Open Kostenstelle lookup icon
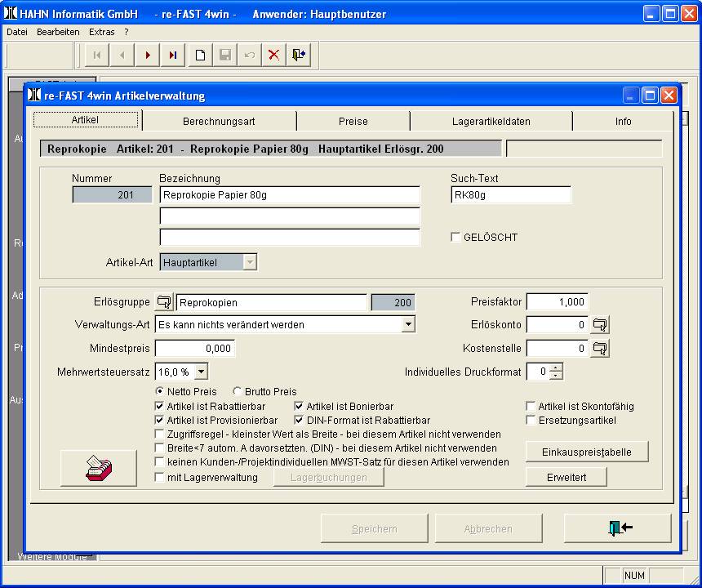This screenshot has width=702, height=588. point(599,348)
